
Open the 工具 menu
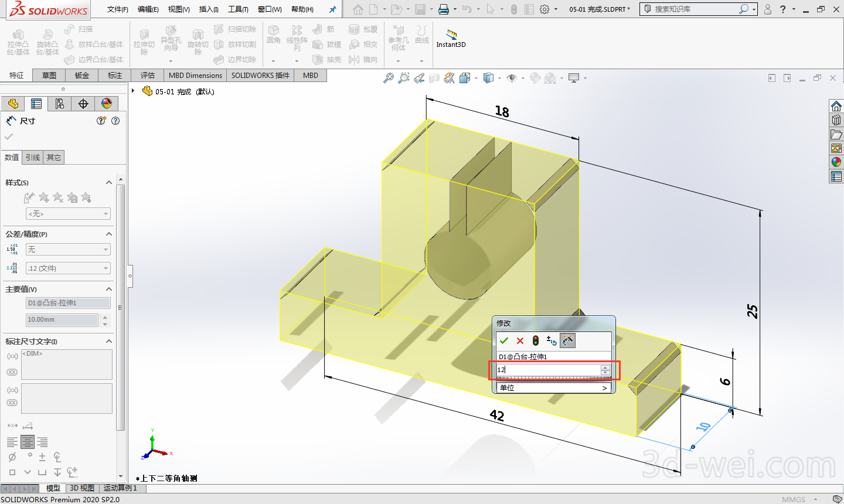coord(238,9)
